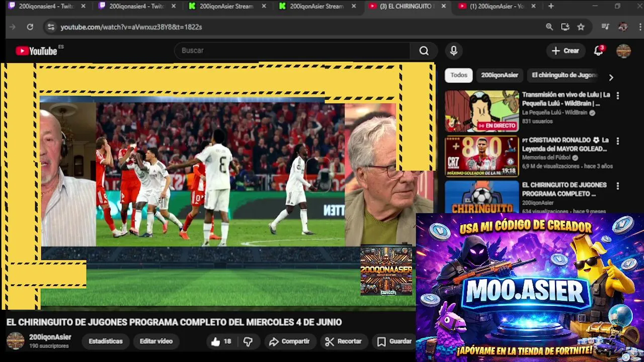Click the search magnifier button next to Buscar
The width and height of the screenshot is (644, 362).
point(424,51)
